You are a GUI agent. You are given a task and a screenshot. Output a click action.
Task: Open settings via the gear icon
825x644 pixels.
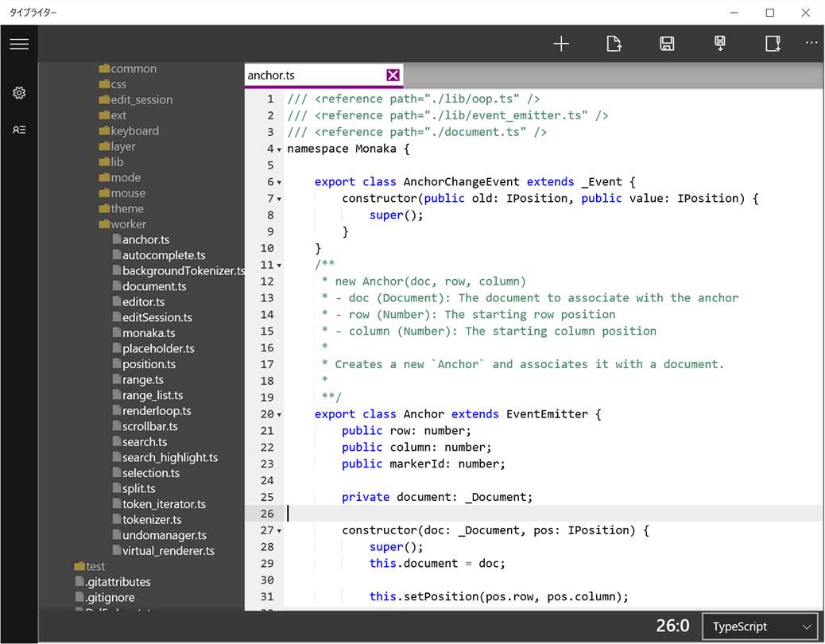point(19,93)
